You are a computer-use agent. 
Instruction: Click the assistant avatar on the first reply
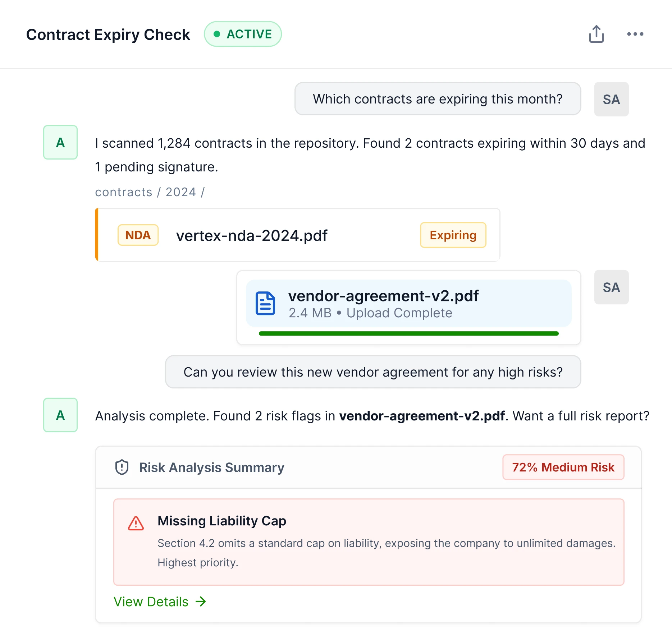coord(60,143)
